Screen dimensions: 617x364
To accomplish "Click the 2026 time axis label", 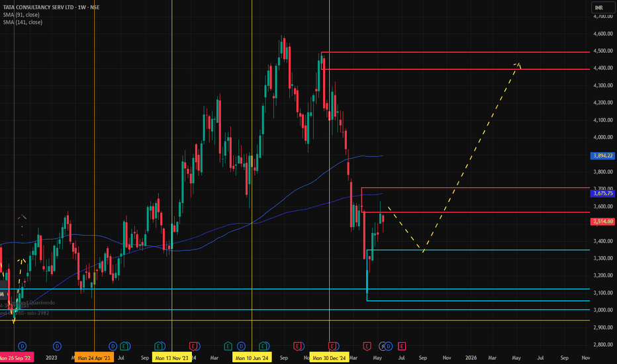I will [x=471, y=357].
